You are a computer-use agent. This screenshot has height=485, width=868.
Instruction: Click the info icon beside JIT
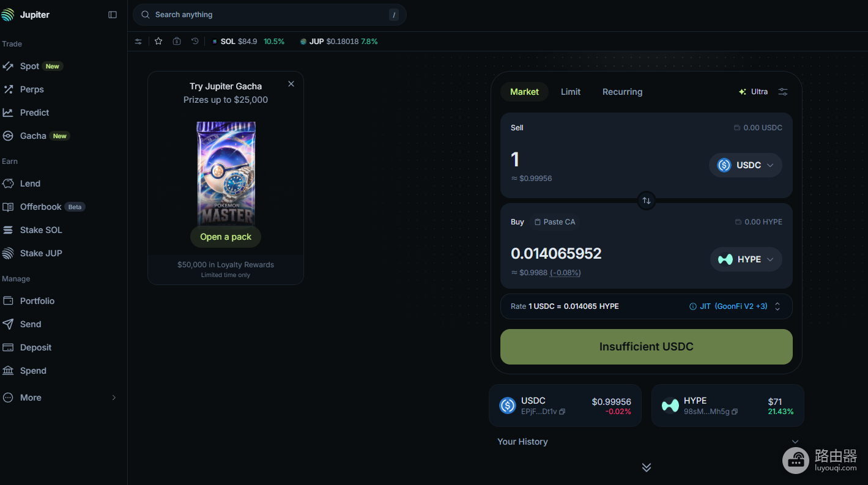click(x=693, y=306)
